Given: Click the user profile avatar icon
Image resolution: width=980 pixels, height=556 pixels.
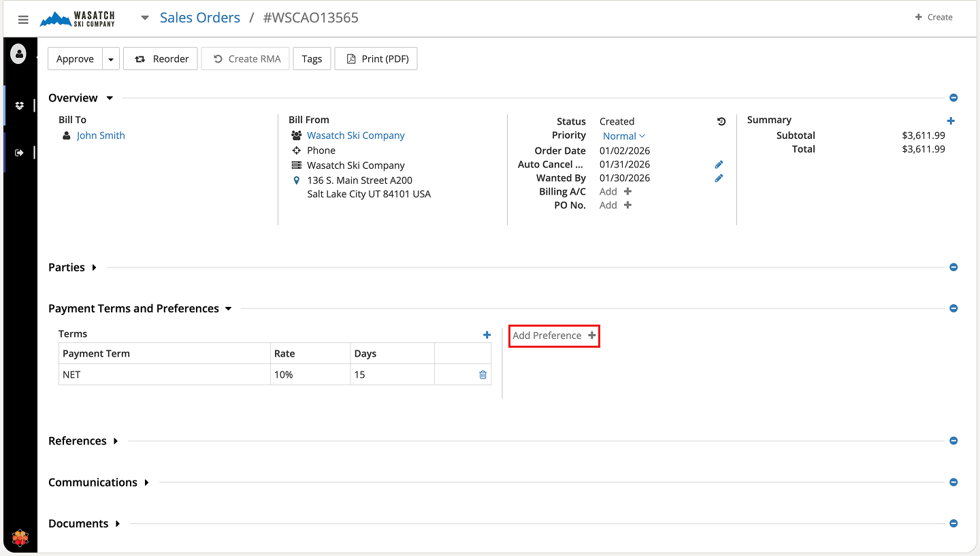Looking at the screenshot, I should 18,53.
